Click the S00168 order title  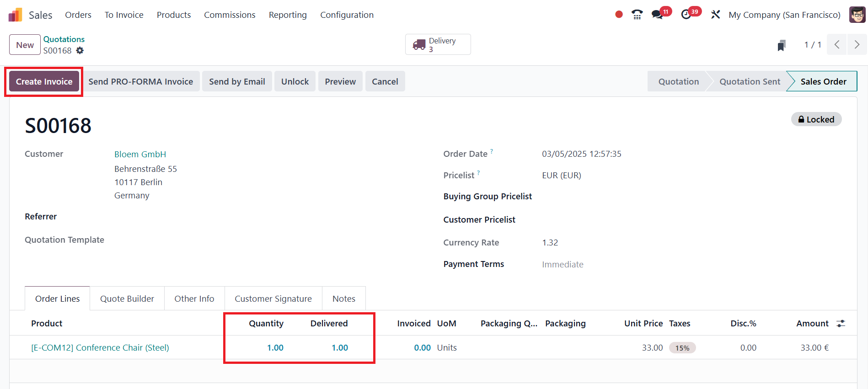click(x=58, y=126)
